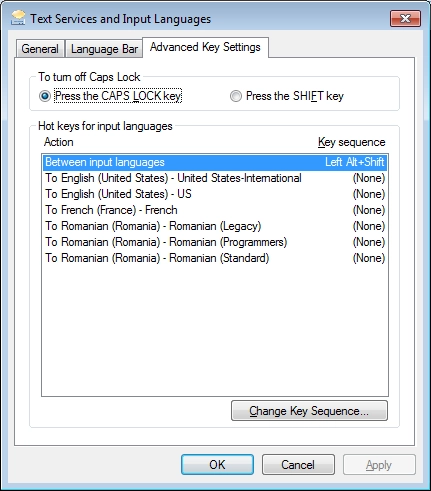The width and height of the screenshot is (431, 491).
Task: Select Romanian (Programmers) hot key row
Action: coord(215,242)
